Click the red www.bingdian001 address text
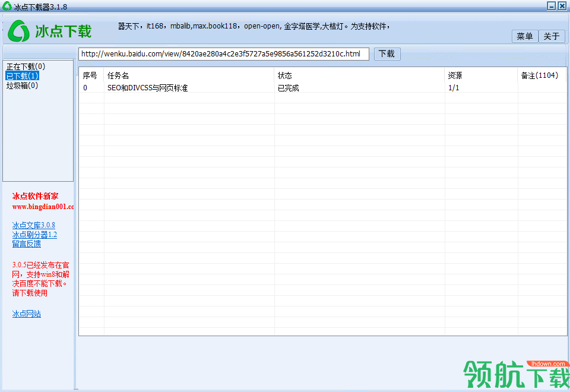The image size is (570, 392). pos(43,207)
